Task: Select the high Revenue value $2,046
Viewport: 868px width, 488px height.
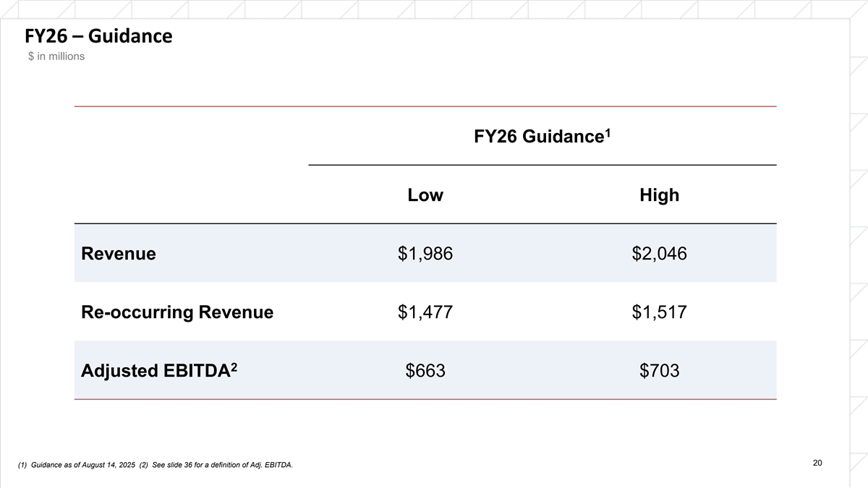Action: [659, 254]
